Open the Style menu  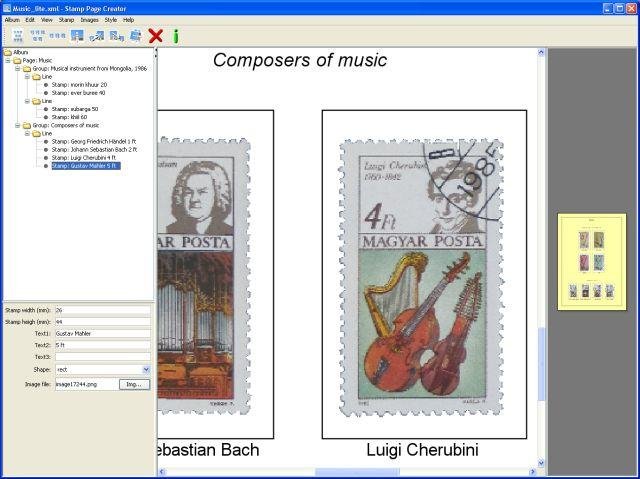pos(111,20)
